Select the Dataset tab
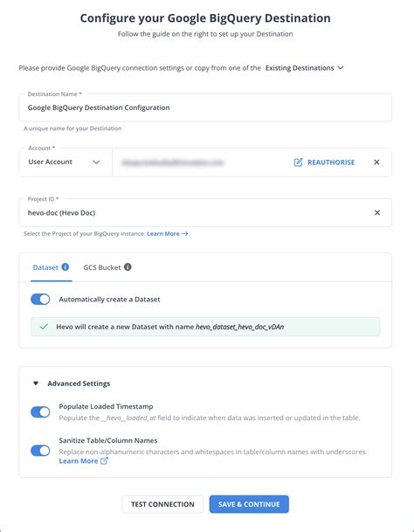 (x=51, y=267)
